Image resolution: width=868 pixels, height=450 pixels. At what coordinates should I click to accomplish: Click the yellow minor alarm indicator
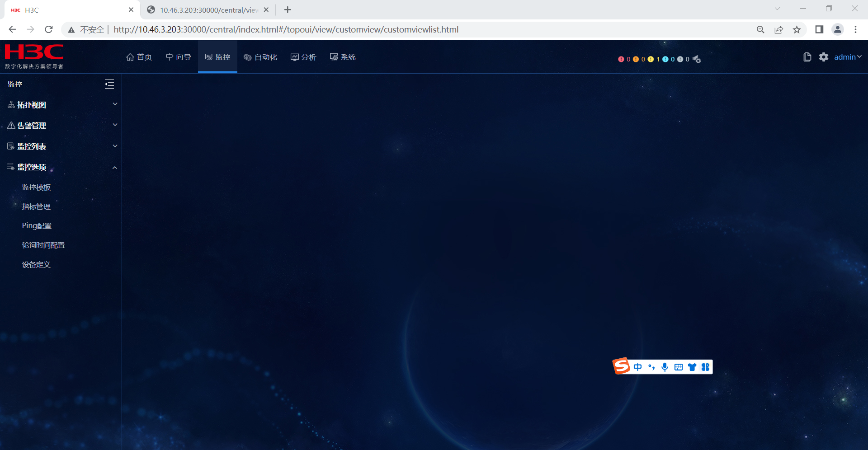[x=651, y=59]
